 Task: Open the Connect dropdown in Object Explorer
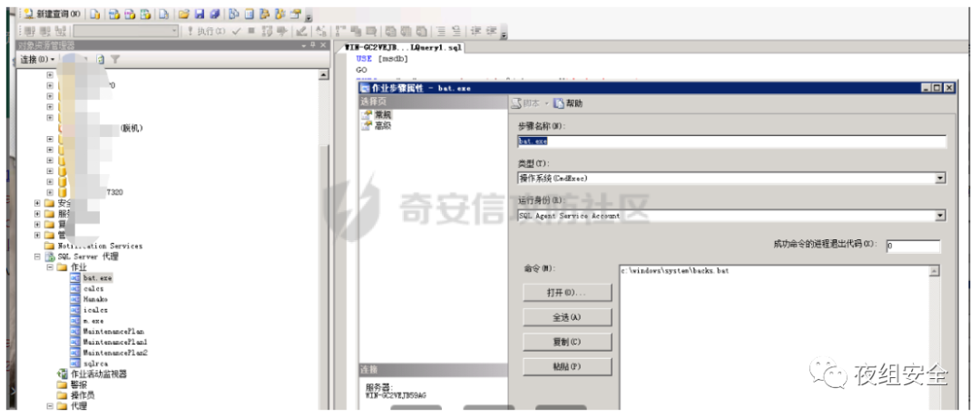click(x=37, y=59)
